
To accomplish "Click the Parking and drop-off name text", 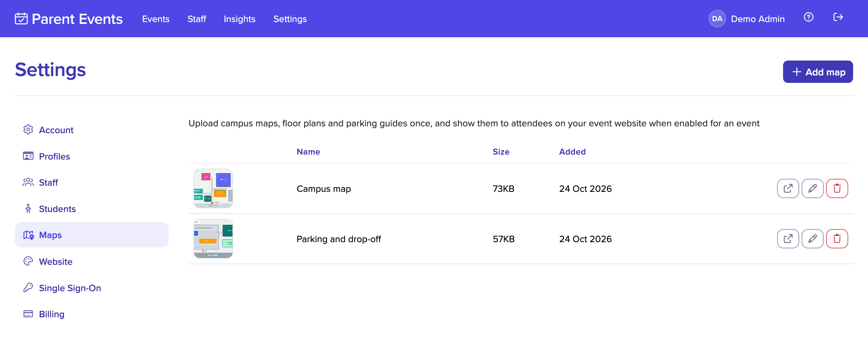I will coord(339,239).
